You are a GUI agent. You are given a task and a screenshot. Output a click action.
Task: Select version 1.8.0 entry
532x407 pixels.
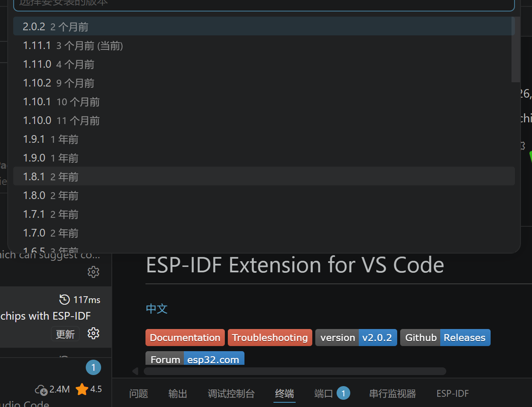click(x=264, y=195)
